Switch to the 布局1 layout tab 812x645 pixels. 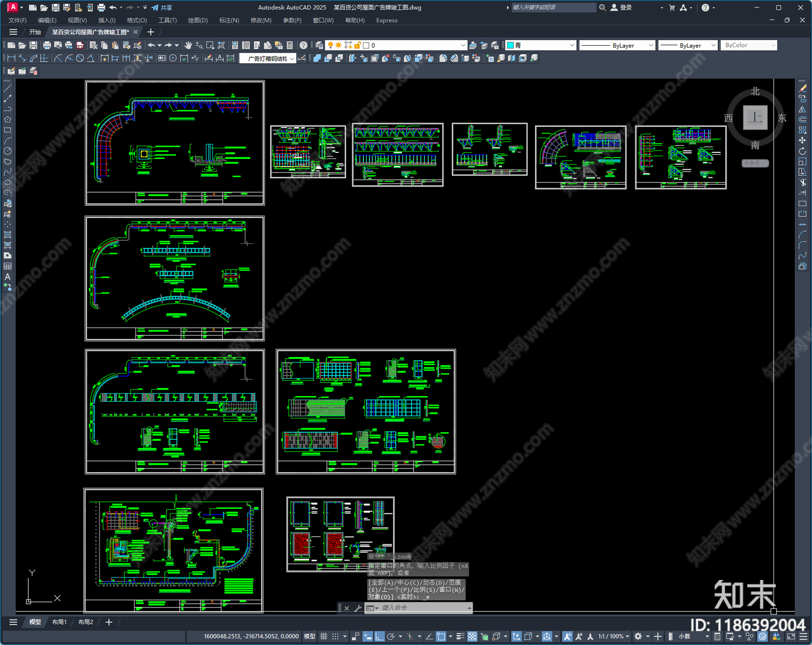(59, 622)
